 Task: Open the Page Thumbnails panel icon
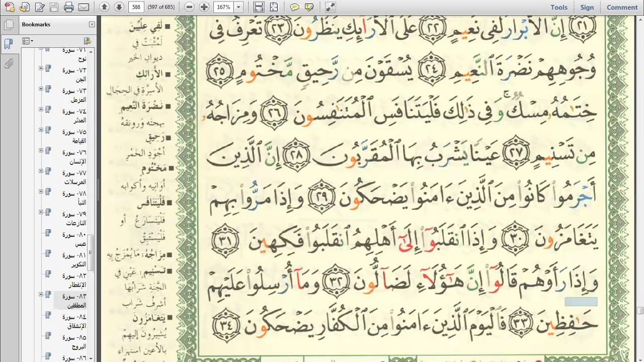coord(8,24)
